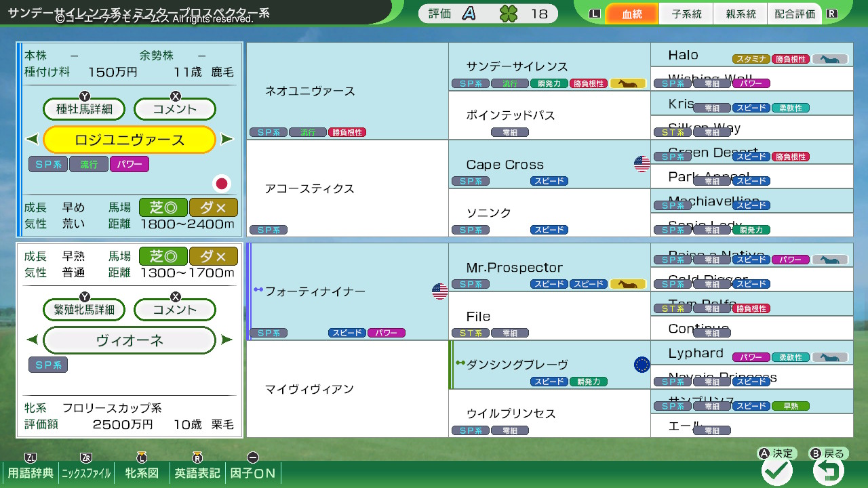The height and width of the screenshot is (488, 868).
Task: Switch to the 血統 tab
Action: tap(631, 14)
